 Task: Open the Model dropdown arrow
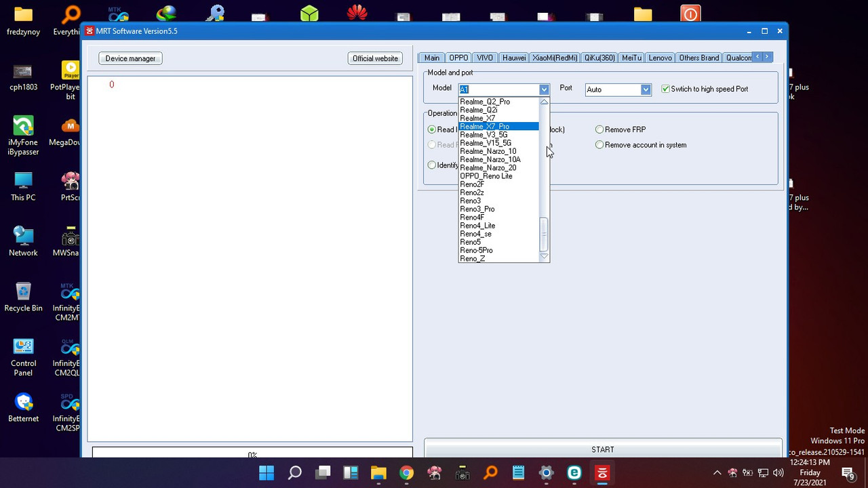(544, 89)
